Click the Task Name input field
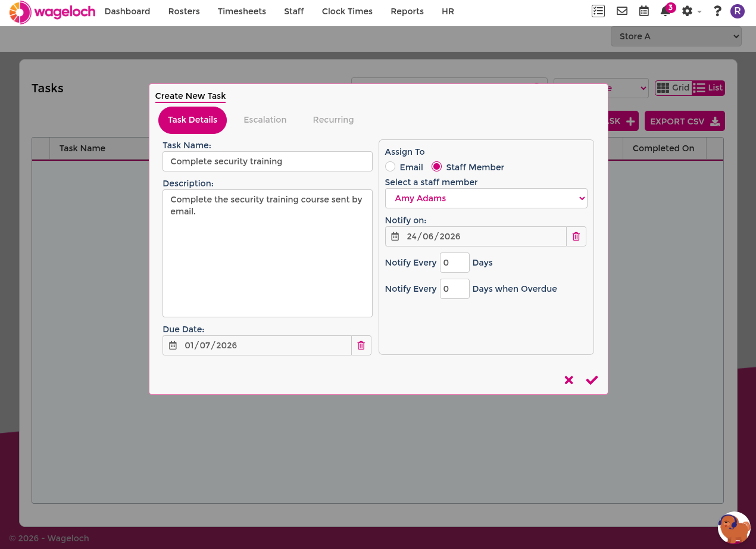756x549 pixels. pos(267,161)
